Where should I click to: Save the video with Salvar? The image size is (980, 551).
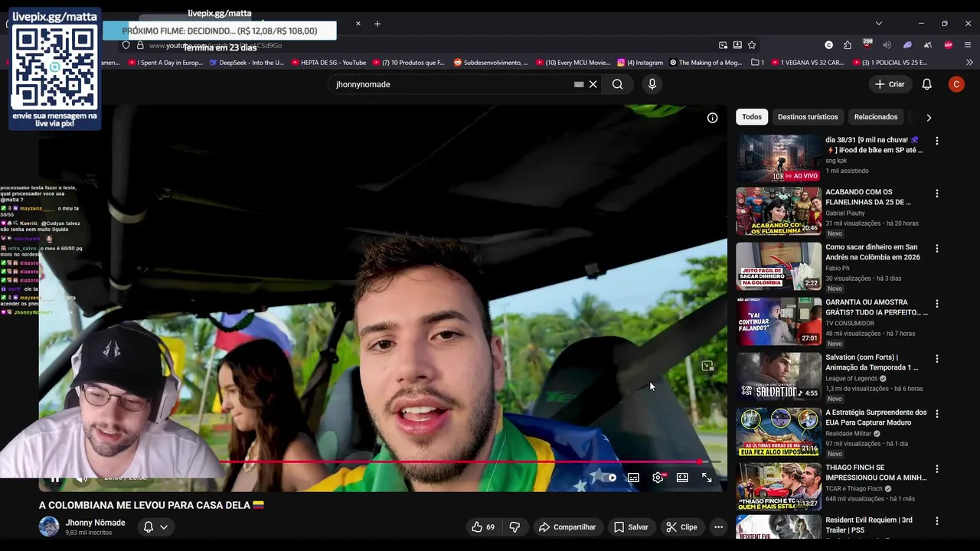(631, 527)
